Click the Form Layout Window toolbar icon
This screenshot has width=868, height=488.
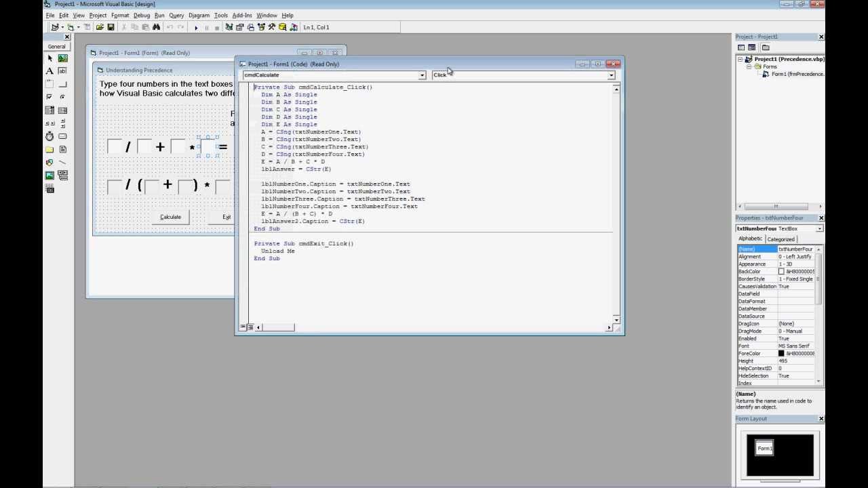pyautogui.click(x=251, y=27)
